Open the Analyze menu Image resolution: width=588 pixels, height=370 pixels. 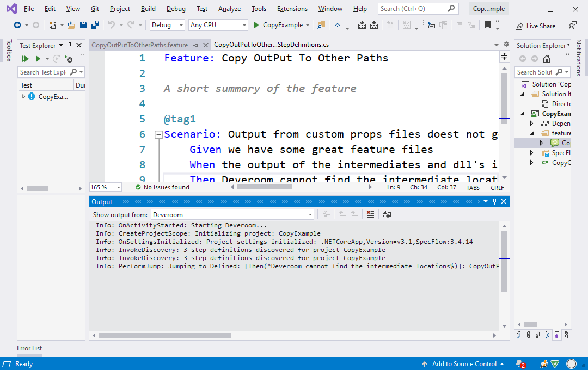click(x=230, y=9)
